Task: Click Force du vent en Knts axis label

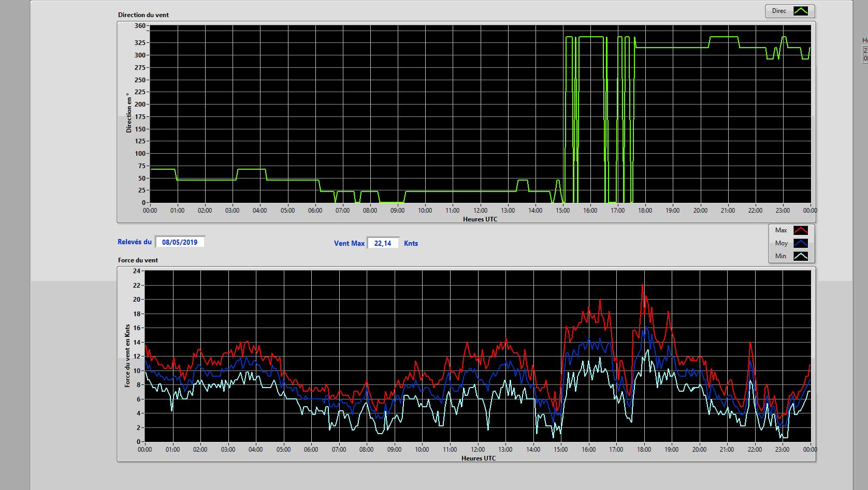Action: pyautogui.click(x=127, y=356)
